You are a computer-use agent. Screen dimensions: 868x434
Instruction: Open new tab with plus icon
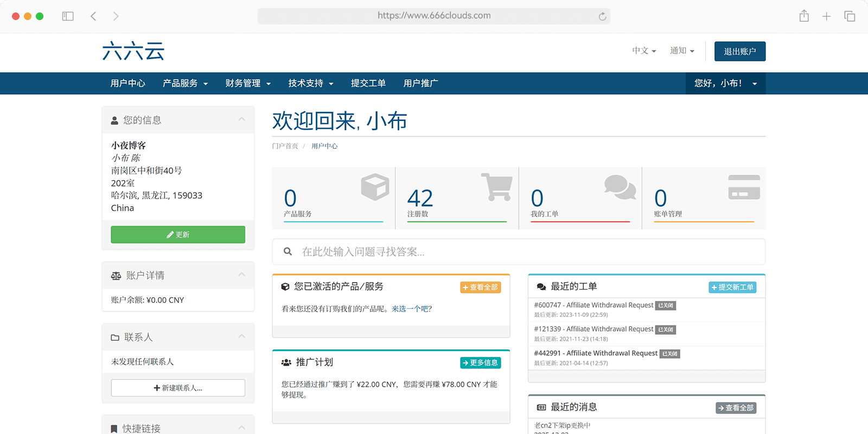pyautogui.click(x=826, y=16)
